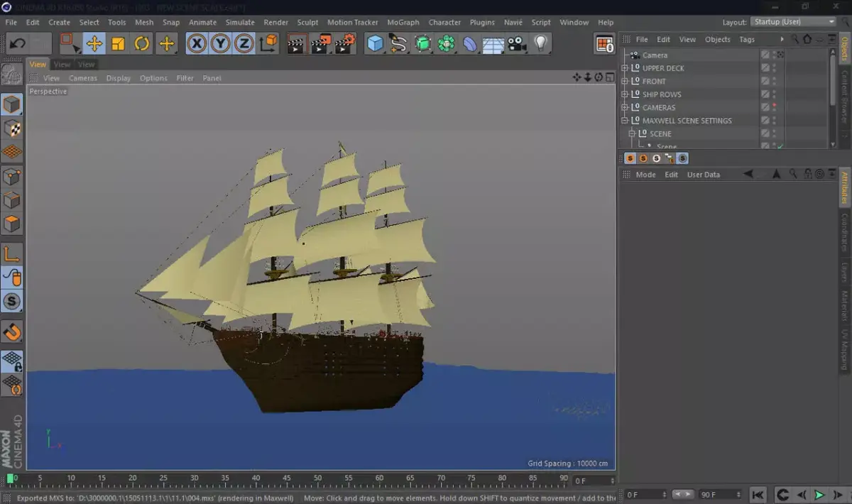Click the viewport orbit rotate icon

click(599, 77)
